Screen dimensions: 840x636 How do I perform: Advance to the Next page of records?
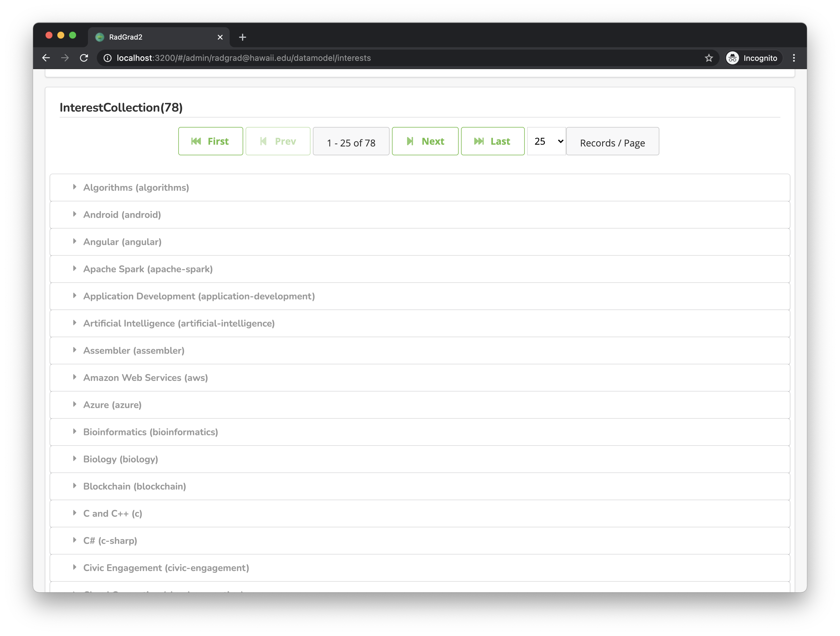tap(425, 141)
